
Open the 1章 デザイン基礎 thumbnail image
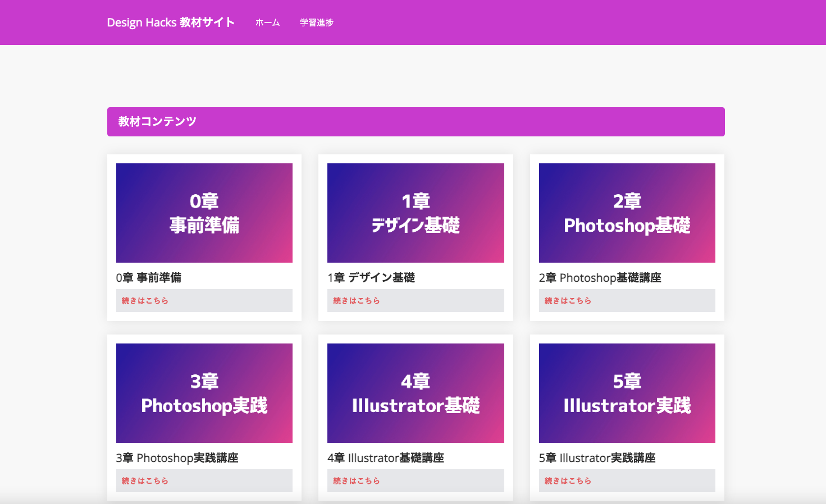pyautogui.click(x=416, y=213)
